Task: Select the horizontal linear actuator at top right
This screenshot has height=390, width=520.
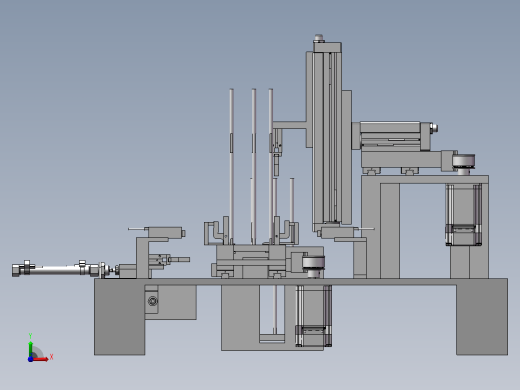Action: pyautogui.click(x=395, y=136)
